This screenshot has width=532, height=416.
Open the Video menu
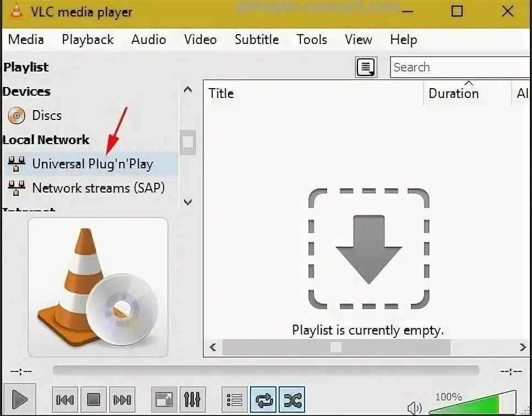point(200,40)
